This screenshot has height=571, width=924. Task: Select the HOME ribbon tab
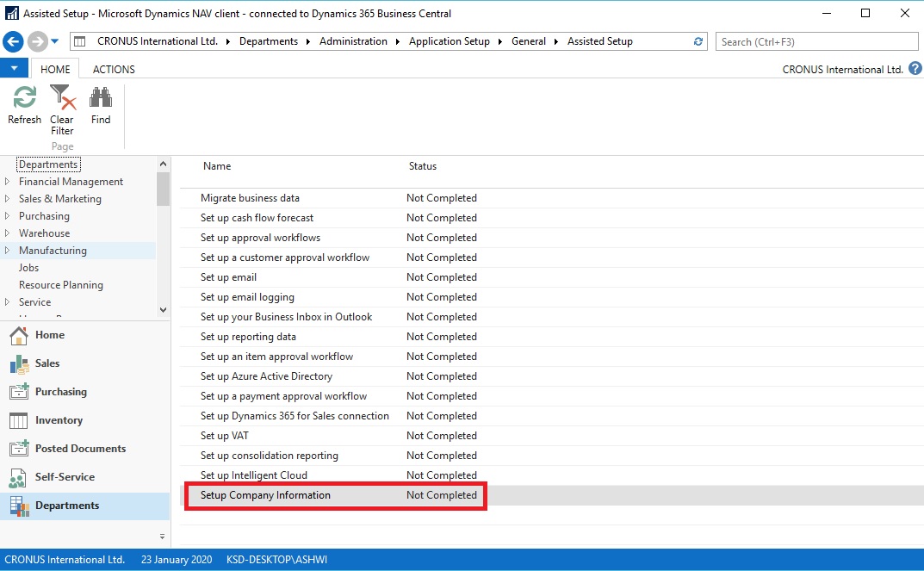click(56, 69)
